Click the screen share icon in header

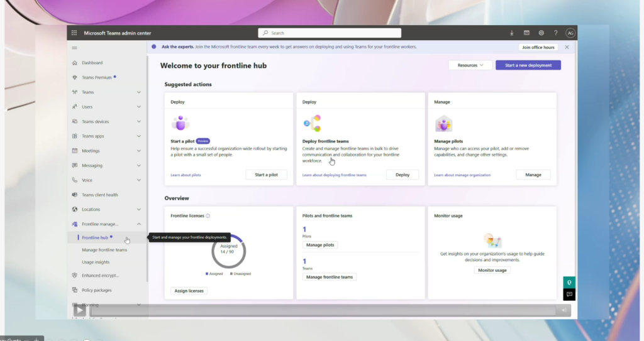(x=526, y=33)
